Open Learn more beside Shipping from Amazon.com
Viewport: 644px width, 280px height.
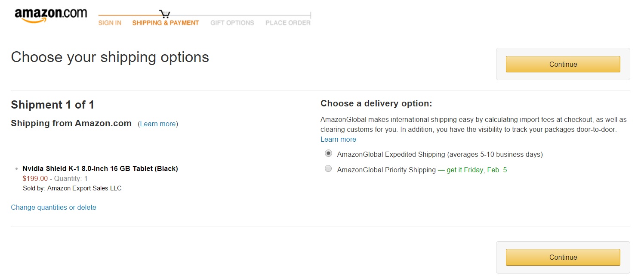[158, 124]
